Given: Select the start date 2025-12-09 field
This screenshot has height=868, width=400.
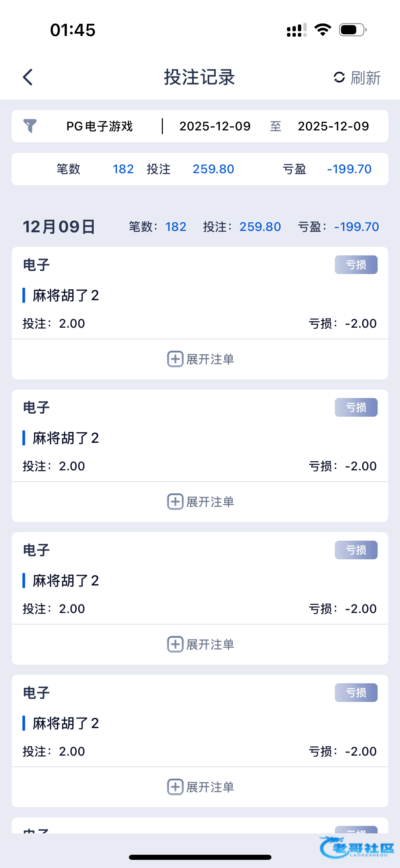Looking at the screenshot, I should pyautogui.click(x=215, y=126).
